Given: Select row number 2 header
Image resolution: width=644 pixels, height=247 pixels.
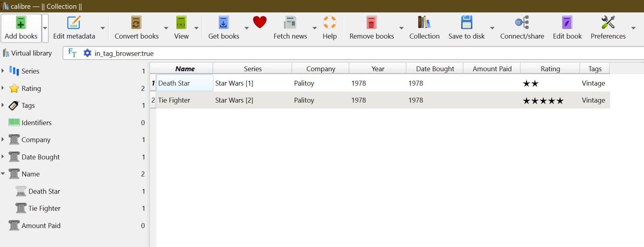Looking at the screenshot, I should click(x=153, y=100).
